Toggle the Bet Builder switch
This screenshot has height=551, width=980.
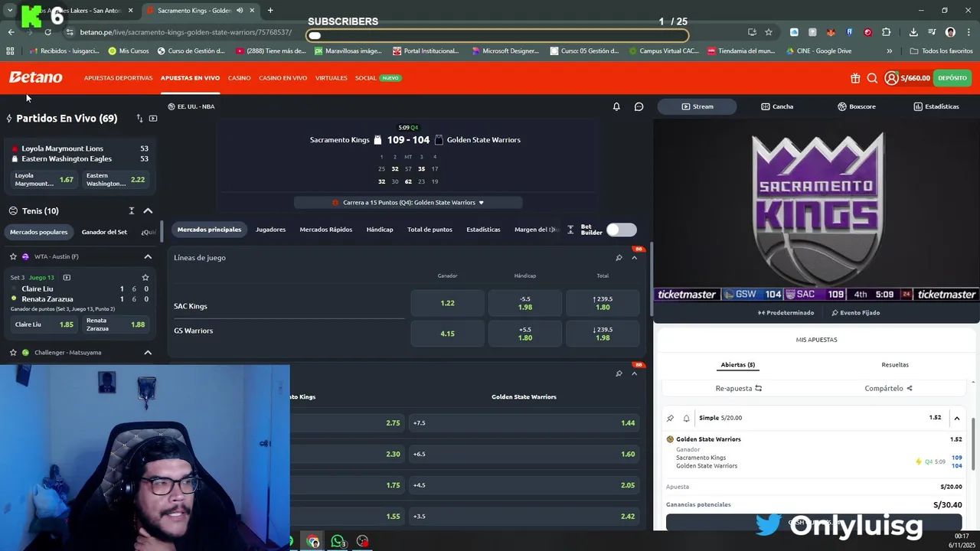coord(621,230)
